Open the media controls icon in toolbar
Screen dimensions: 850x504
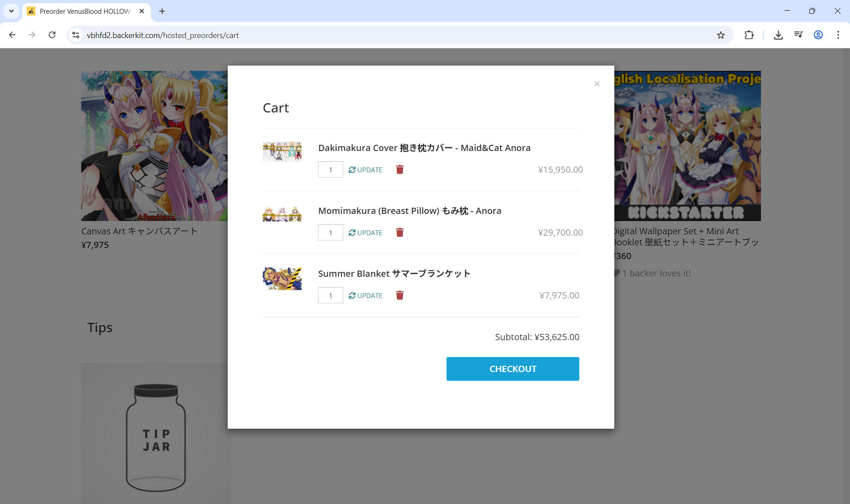click(798, 35)
